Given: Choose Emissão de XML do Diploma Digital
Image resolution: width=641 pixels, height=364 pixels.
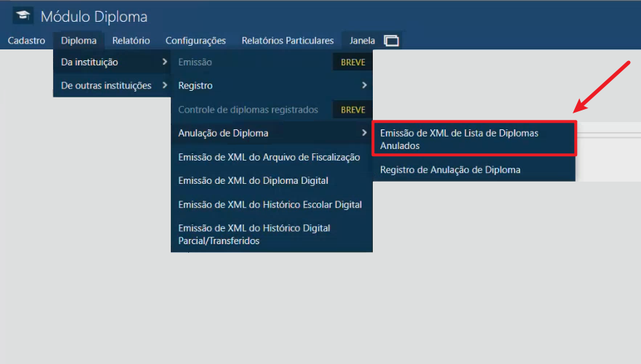Looking at the screenshot, I should (253, 180).
